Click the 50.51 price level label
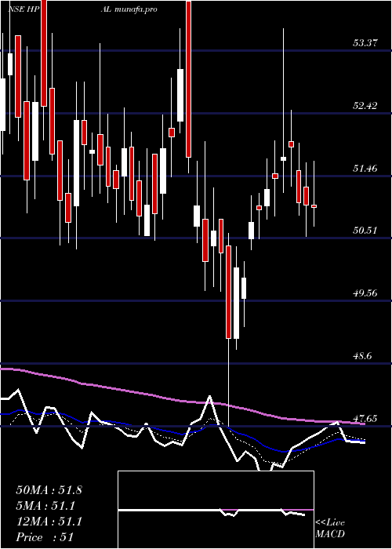The image size is (392, 549). coord(365,231)
